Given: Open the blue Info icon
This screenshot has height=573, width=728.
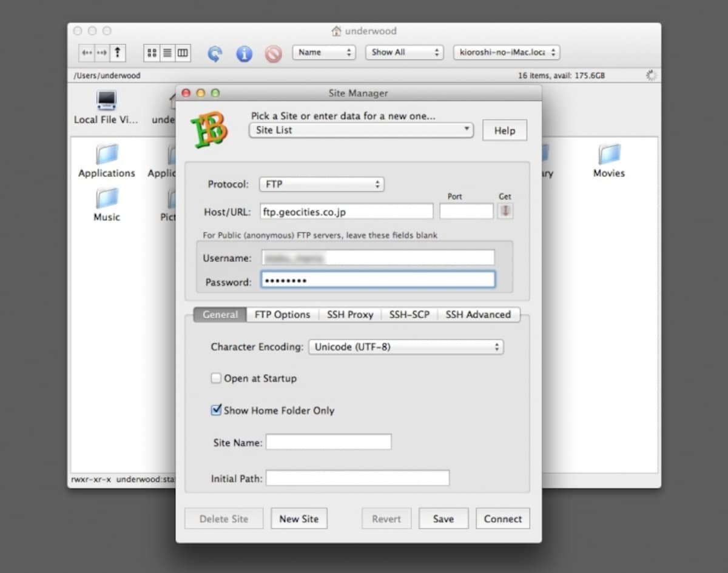Looking at the screenshot, I should point(244,53).
